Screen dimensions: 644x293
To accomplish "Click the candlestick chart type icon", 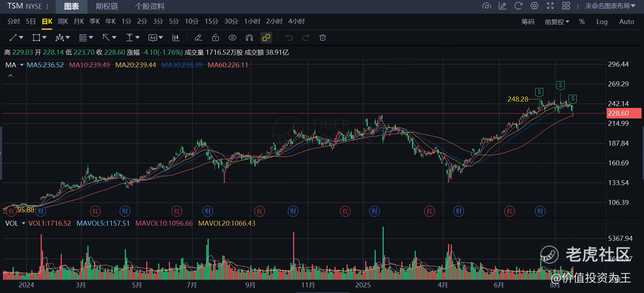I will [176, 38].
